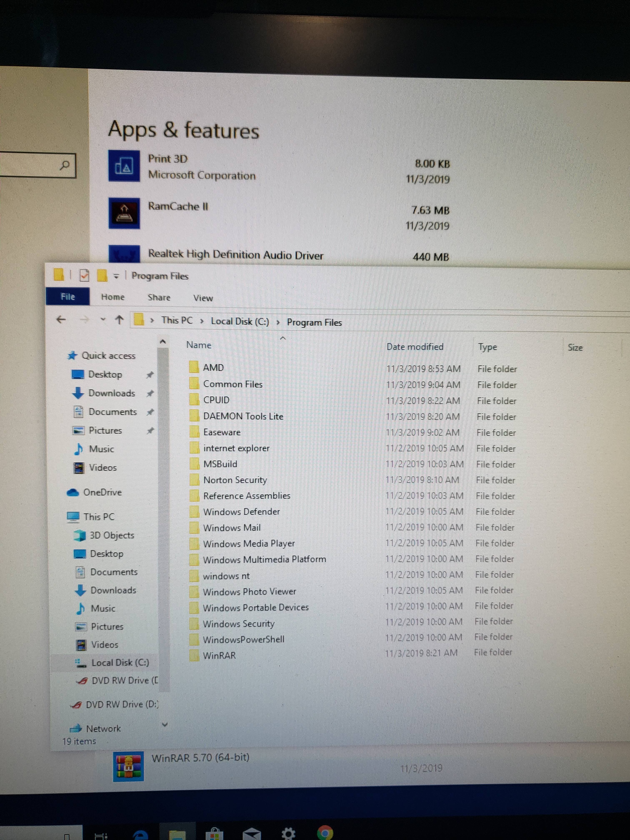Select This PC in sidebar
This screenshot has height=840, width=630.
90,516
